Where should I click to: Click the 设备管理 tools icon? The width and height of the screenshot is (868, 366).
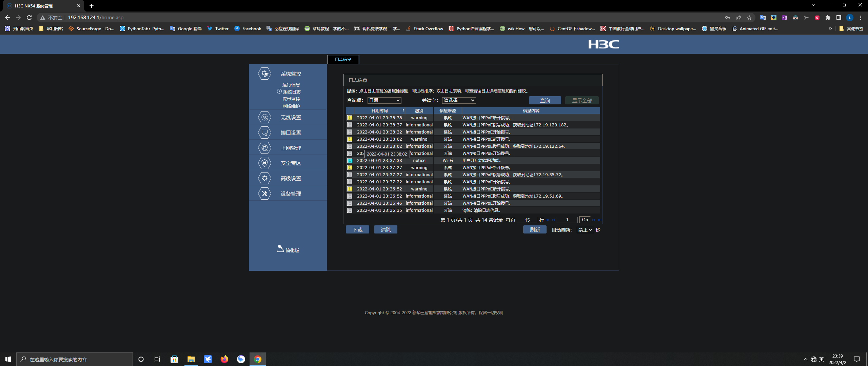tap(264, 194)
